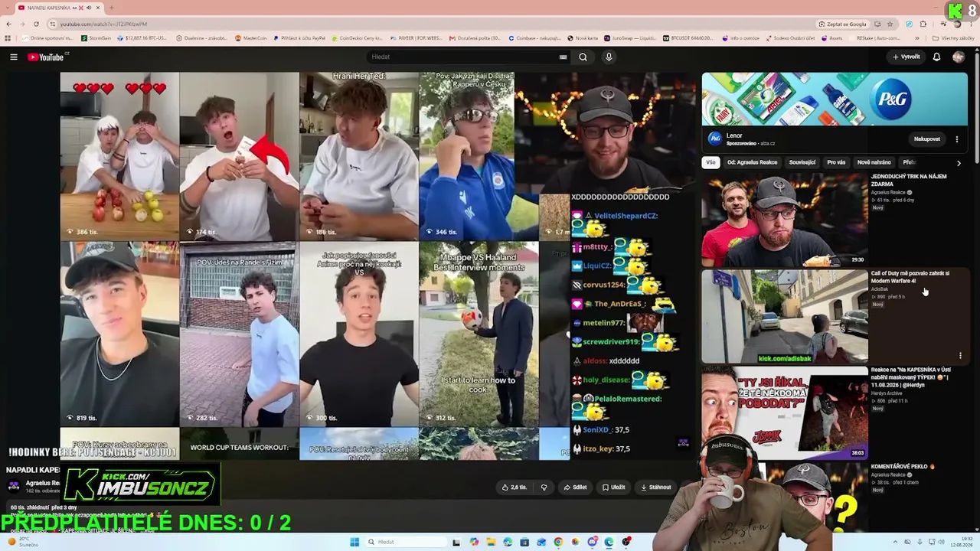
Task: Bookmark this page with the star icon
Action: (x=889, y=24)
